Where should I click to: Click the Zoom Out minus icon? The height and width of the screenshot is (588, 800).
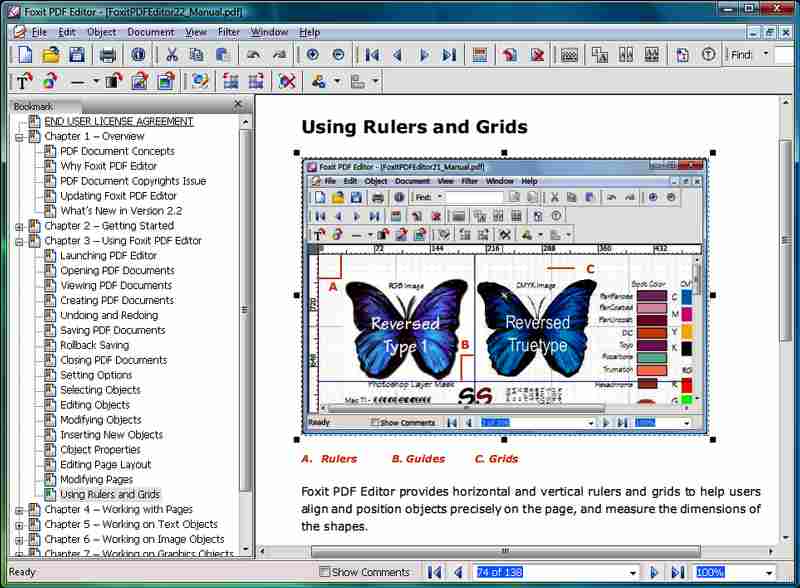(338, 55)
